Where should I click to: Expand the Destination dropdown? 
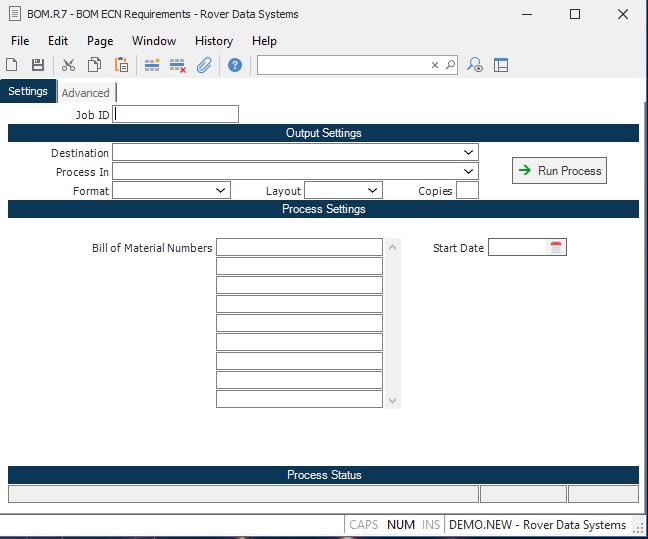tap(469, 152)
